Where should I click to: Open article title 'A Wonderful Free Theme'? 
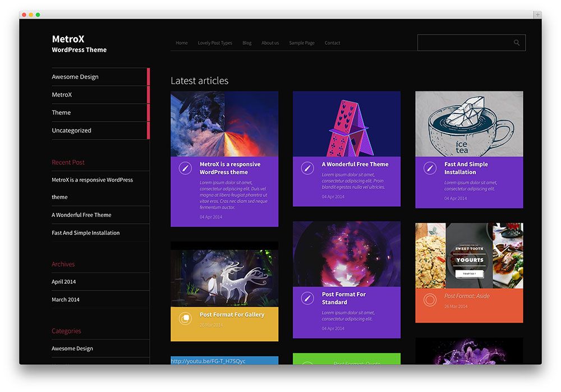[355, 164]
